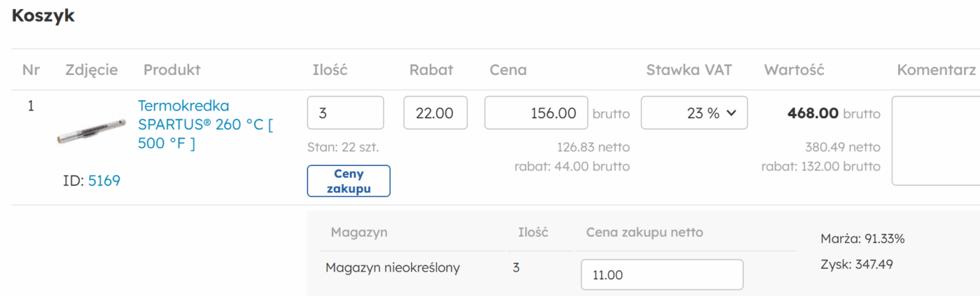Edit the Cena zakupu netto field
This screenshot has height=296, width=980.
click(661, 275)
